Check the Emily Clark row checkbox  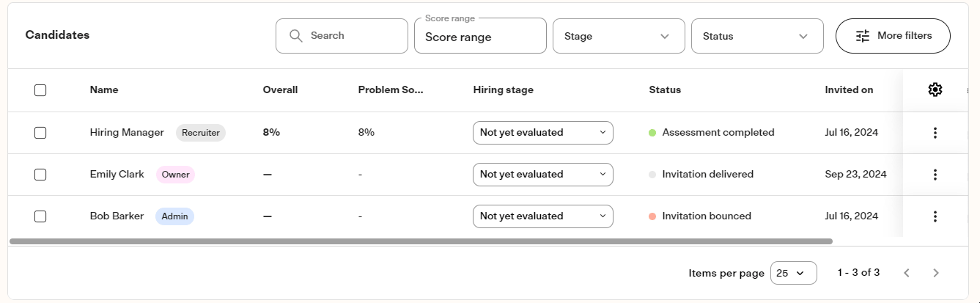coord(40,175)
